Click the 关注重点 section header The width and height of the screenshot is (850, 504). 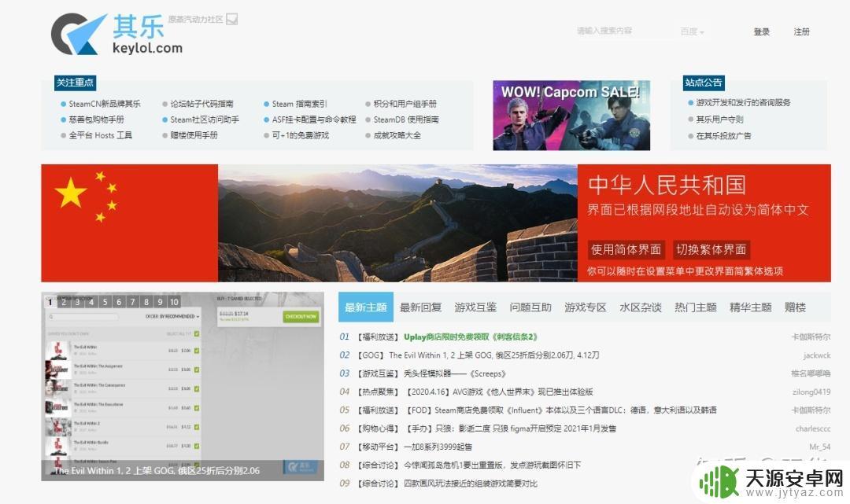pos(75,83)
